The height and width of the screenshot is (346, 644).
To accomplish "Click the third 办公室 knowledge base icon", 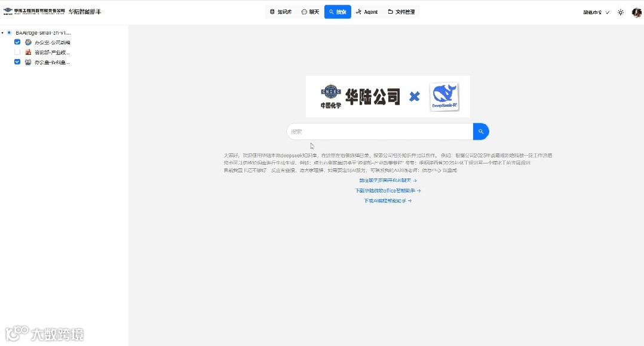I will click(x=28, y=62).
